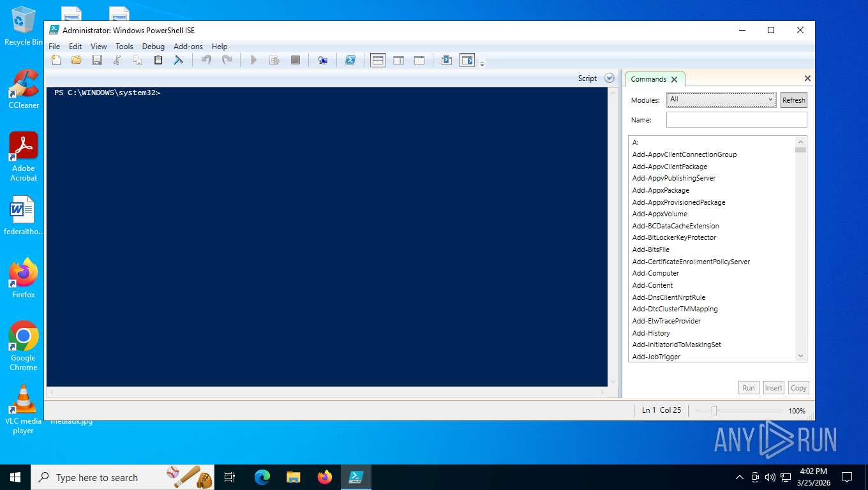
Task: Select Show Script Pane Top layout
Action: (378, 60)
